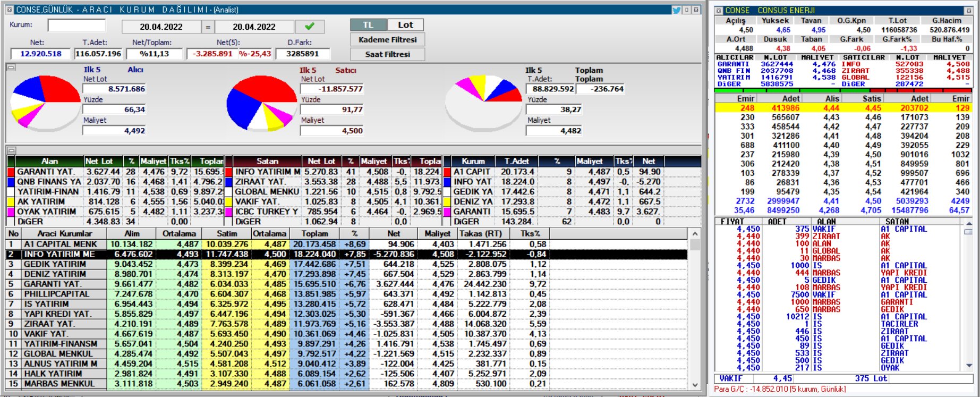Click GARANTI in the ALICILAR list
Image resolution: width=980 pixels, height=397 pixels.
click(x=733, y=64)
